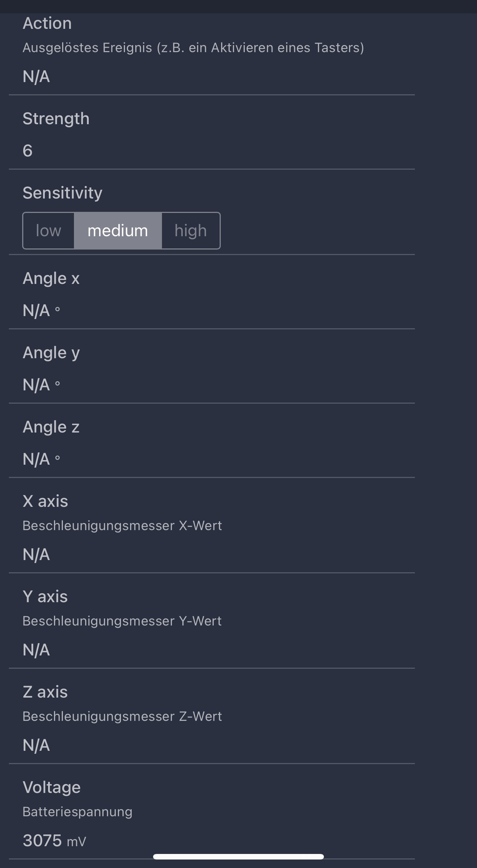This screenshot has height=868, width=477.
Task: Tap the home indicator bar
Action: 238,857
